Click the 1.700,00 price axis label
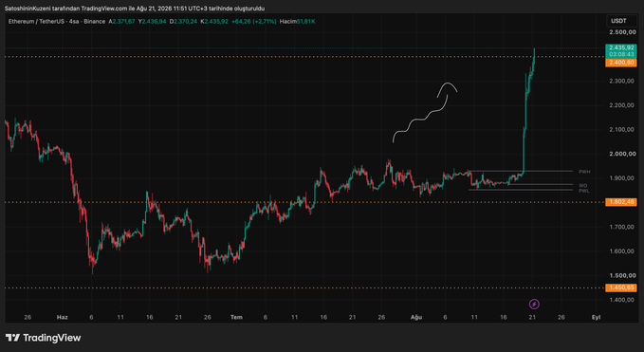The width and height of the screenshot is (644, 352). [622, 227]
